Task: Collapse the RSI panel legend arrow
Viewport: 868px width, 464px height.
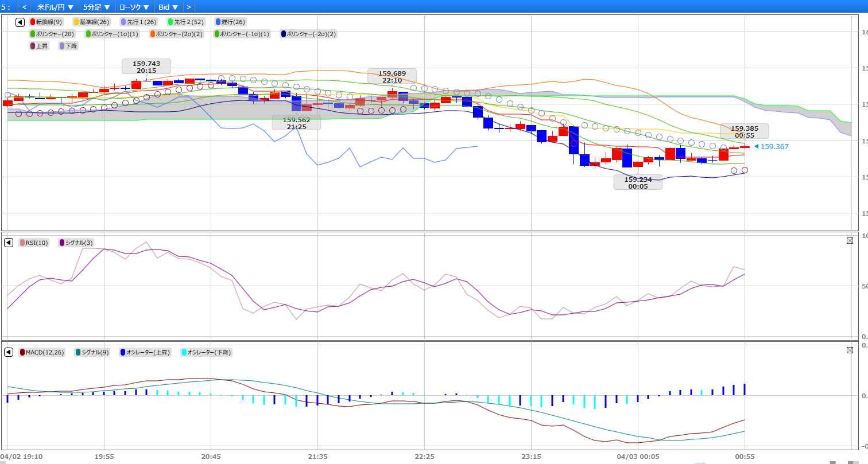Action: pyautogui.click(x=9, y=243)
